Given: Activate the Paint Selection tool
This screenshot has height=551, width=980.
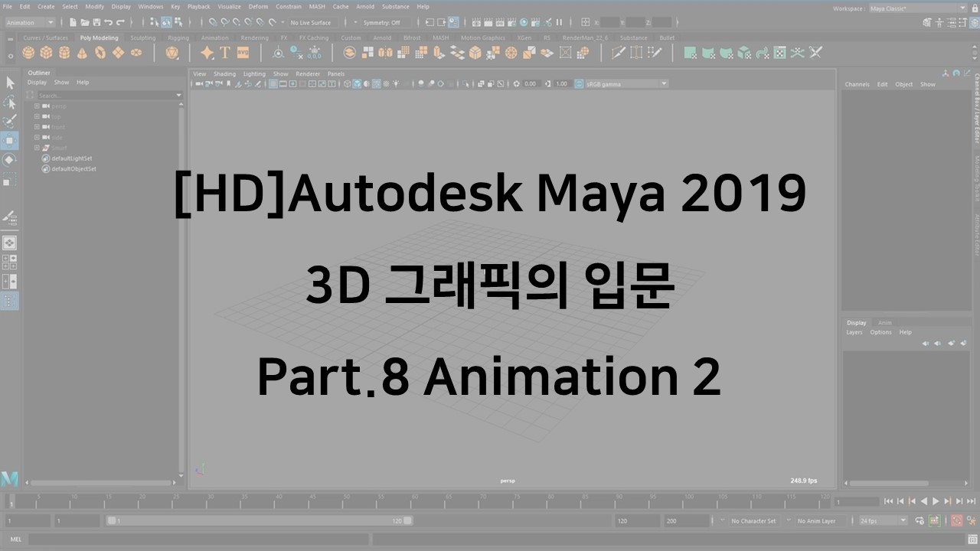Looking at the screenshot, I should [10, 121].
